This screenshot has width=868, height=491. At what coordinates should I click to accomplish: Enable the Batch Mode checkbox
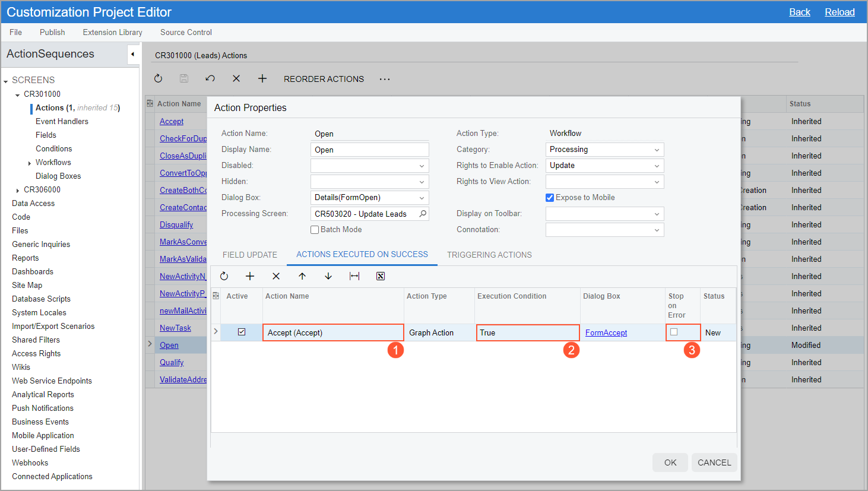(x=315, y=230)
